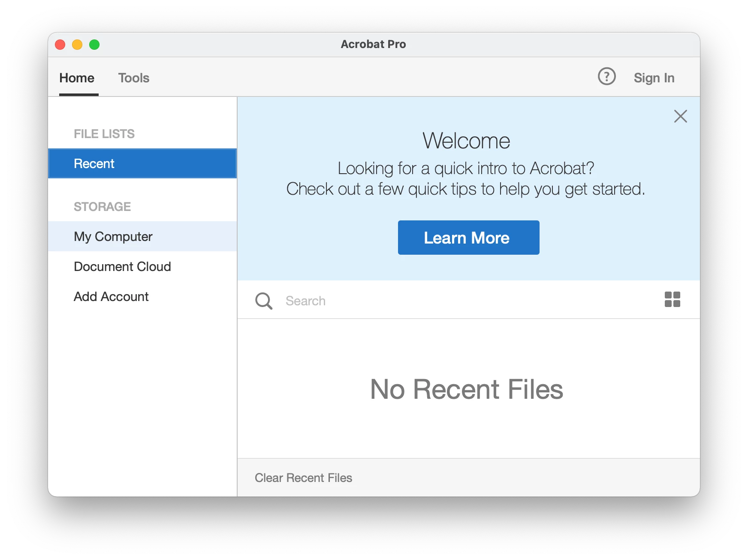The height and width of the screenshot is (560, 748).
Task: Click the Sign In link
Action: 654,78
